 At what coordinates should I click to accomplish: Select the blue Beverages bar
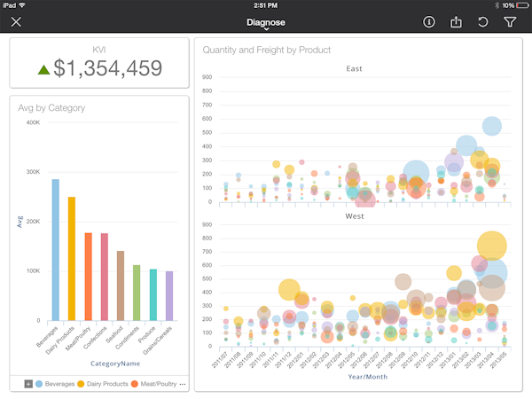click(x=55, y=250)
